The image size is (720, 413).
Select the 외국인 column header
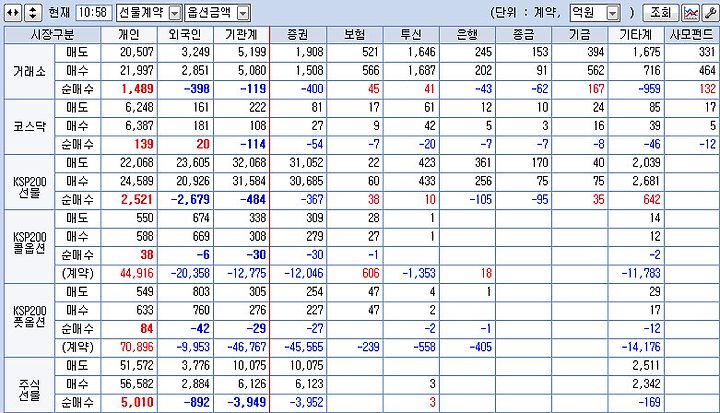(x=185, y=34)
